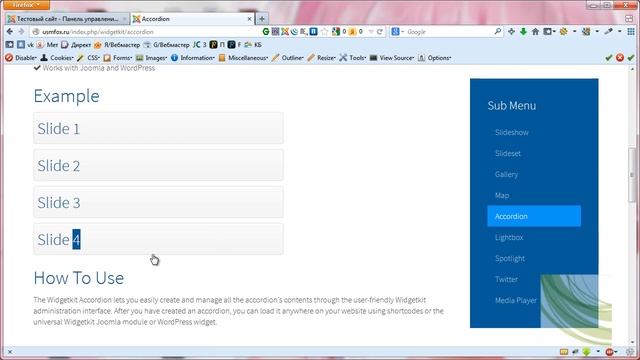This screenshot has height=360, width=640.
Task: Open Gallery in Sub Menu
Action: [506, 174]
